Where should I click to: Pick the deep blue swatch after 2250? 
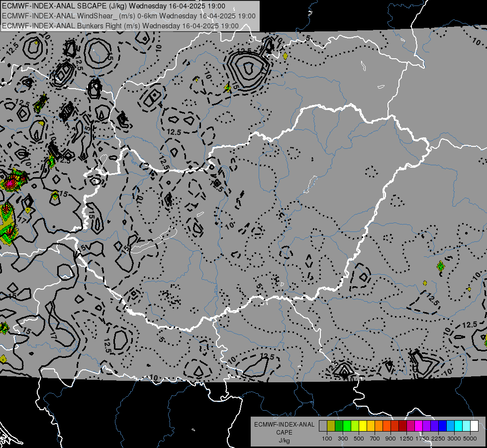point(443,426)
